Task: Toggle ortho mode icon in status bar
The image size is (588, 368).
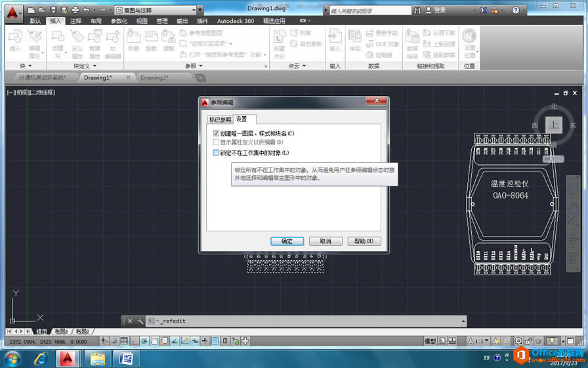Action: click(x=133, y=341)
